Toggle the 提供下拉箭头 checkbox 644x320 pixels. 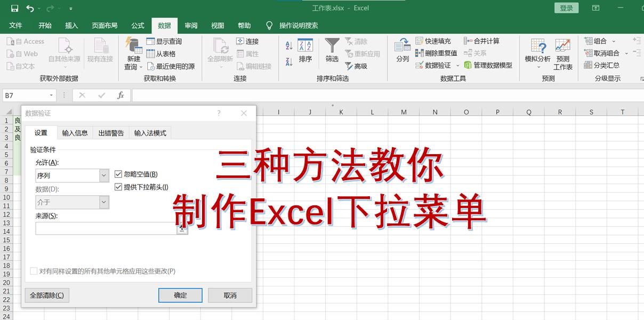pyautogui.click(x=118, y=187)
